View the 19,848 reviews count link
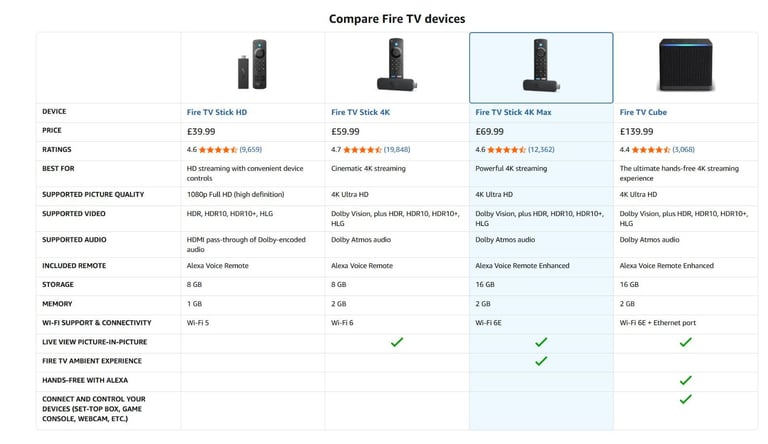Viewport: 768px width, 444px height. coord(397,150)
